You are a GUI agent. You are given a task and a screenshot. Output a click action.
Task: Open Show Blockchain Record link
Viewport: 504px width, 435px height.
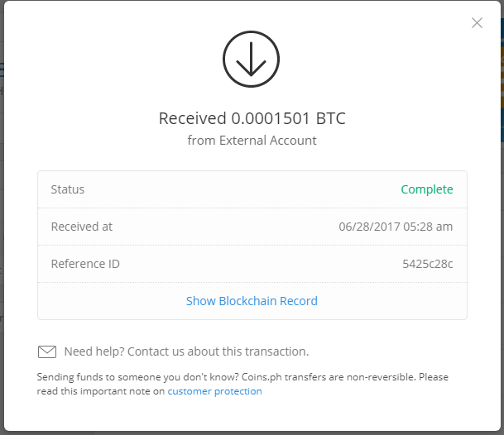click(252, 301)
